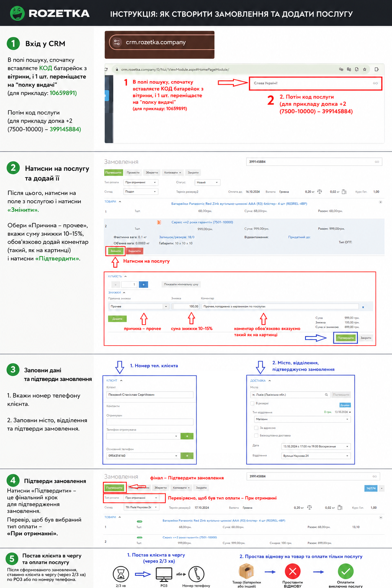The image size is (392, 588).
Task: Click the translate page icon in address bar
Action: pyautogui.click(x=349, y=69)
